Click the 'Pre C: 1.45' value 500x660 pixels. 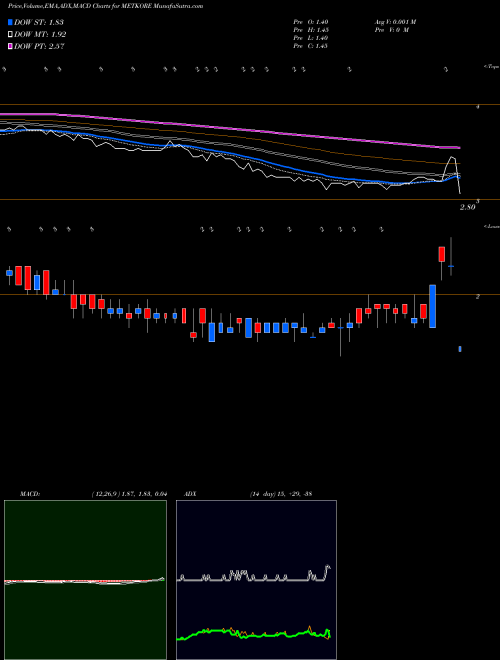coord(311,46)
